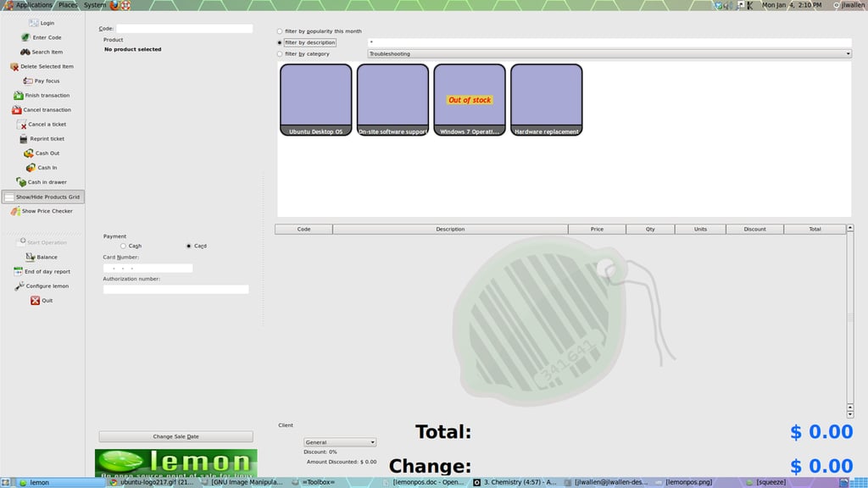Viewport: 868px width, 488px height.
Task: Click the Code input field
Action: coord(184,28)
